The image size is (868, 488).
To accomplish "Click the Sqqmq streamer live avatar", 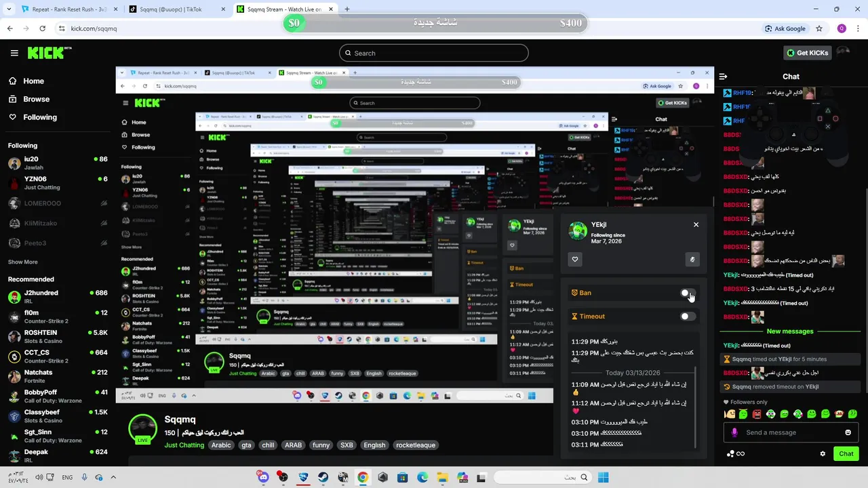I will tap(142, 430).
